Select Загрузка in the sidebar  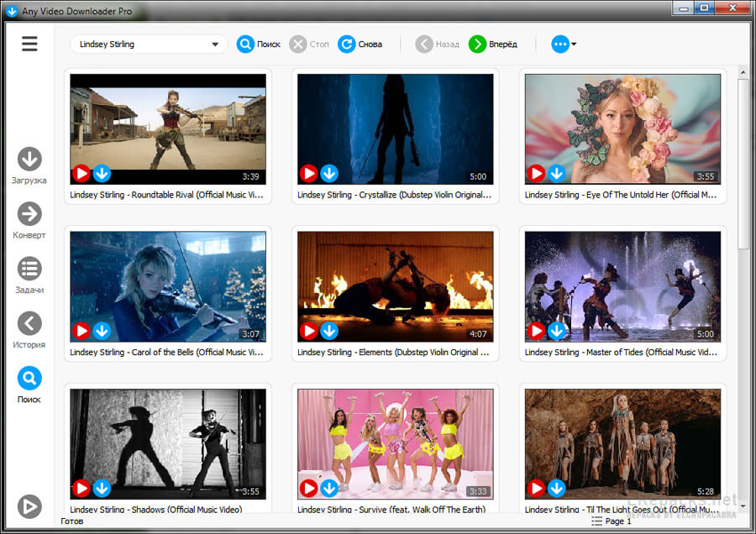(29, 159)
